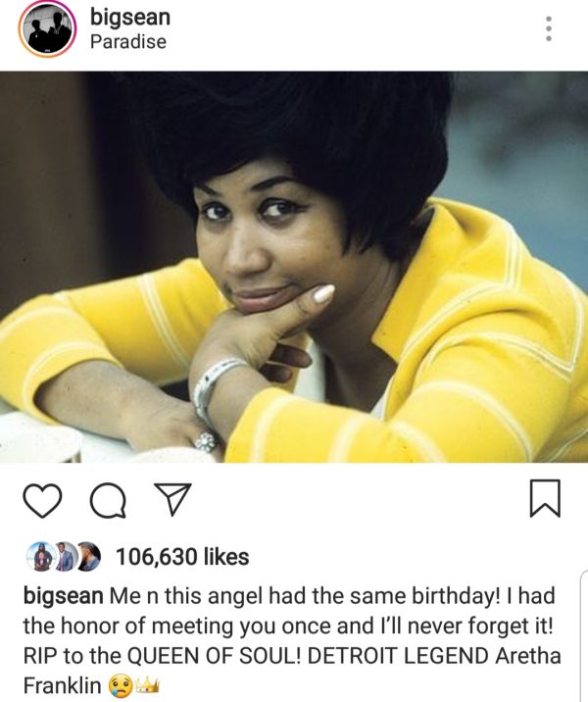Like the post with the heart icon

[x=42, y=501]
